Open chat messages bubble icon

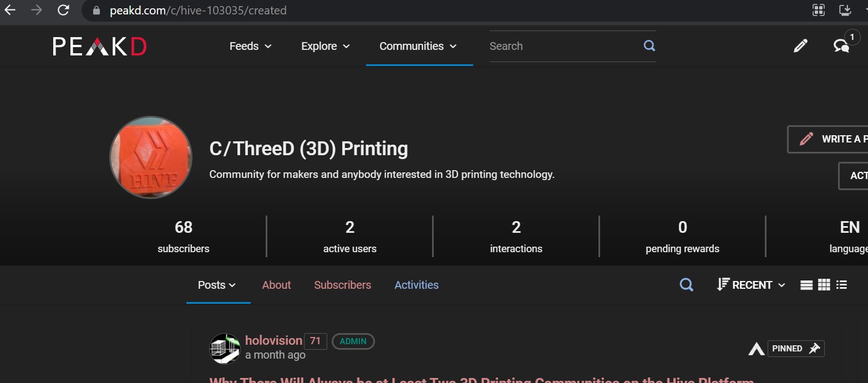click(x=841, y=46)
